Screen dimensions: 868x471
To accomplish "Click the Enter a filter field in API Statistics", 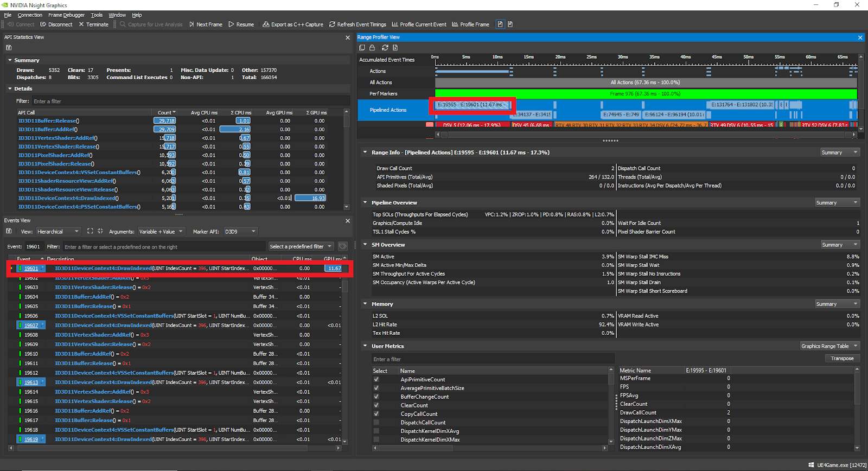I will click(x=190, y=101).
